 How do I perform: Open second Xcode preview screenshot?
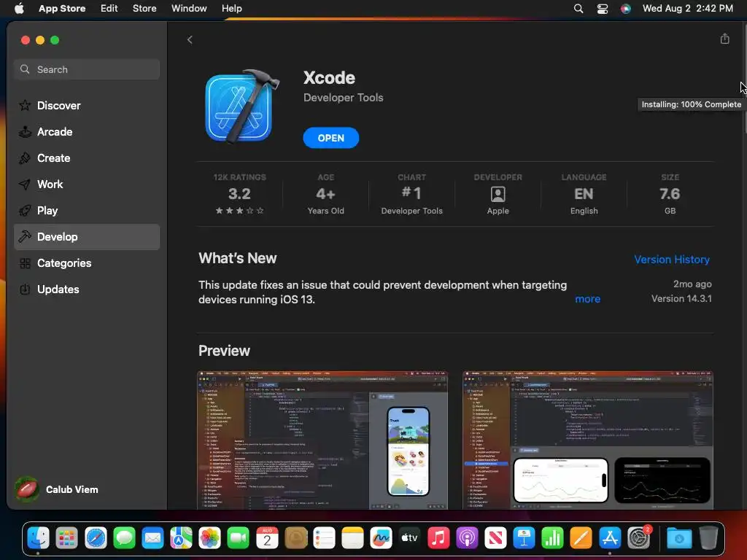pyautogui.click(x=587, y=440)
